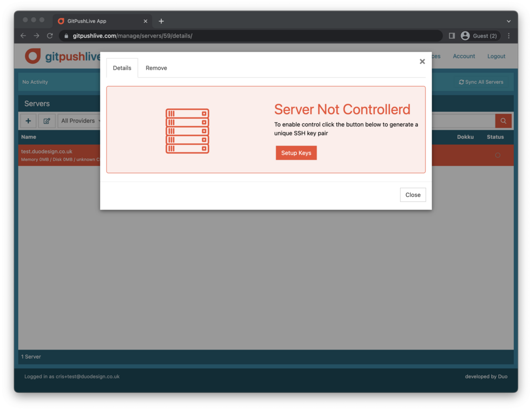This screenshot has height=410, width=532.
Task: Click the developed by Duo text
Action: [x=486, y=376]
